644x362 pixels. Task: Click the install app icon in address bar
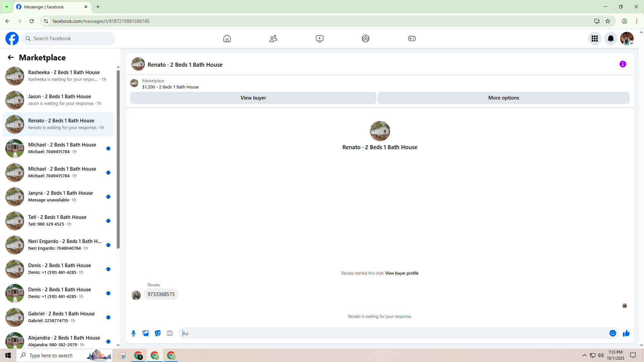tap(597, 21)
